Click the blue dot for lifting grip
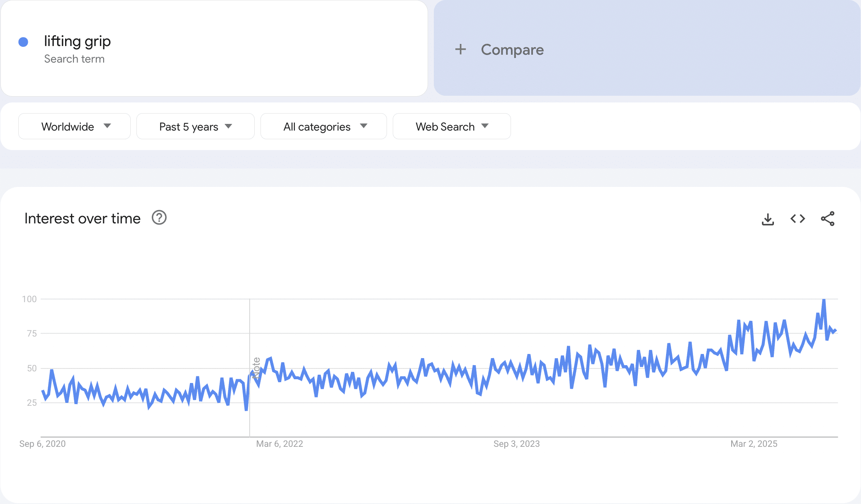 [x=24, y=42]
